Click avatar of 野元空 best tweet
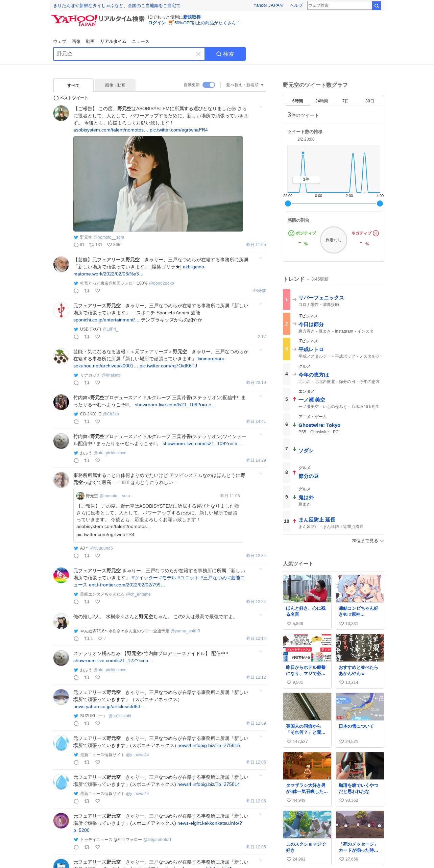Viewport: 434px width, 868px height. pos(61,113)
